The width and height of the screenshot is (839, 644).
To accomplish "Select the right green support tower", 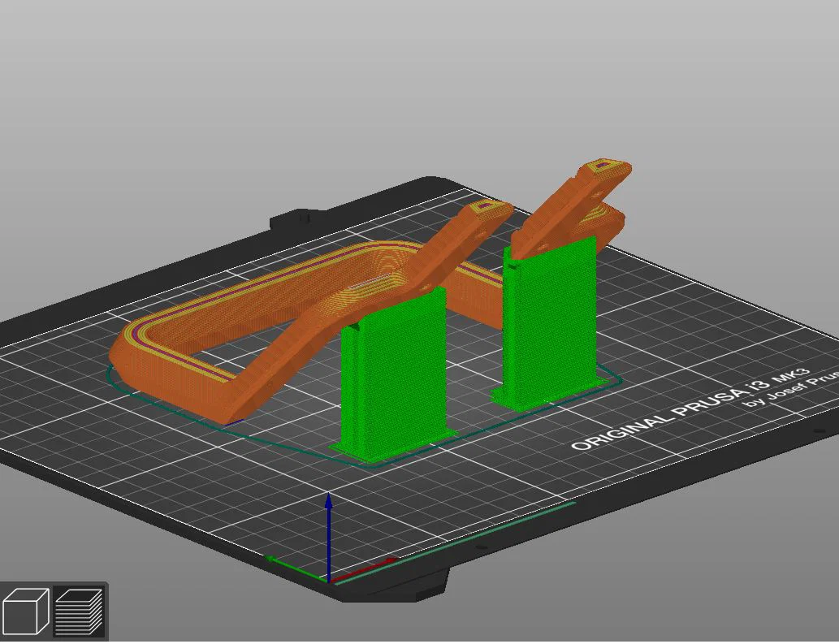I will pyautogui.click(x=551, y=323).
